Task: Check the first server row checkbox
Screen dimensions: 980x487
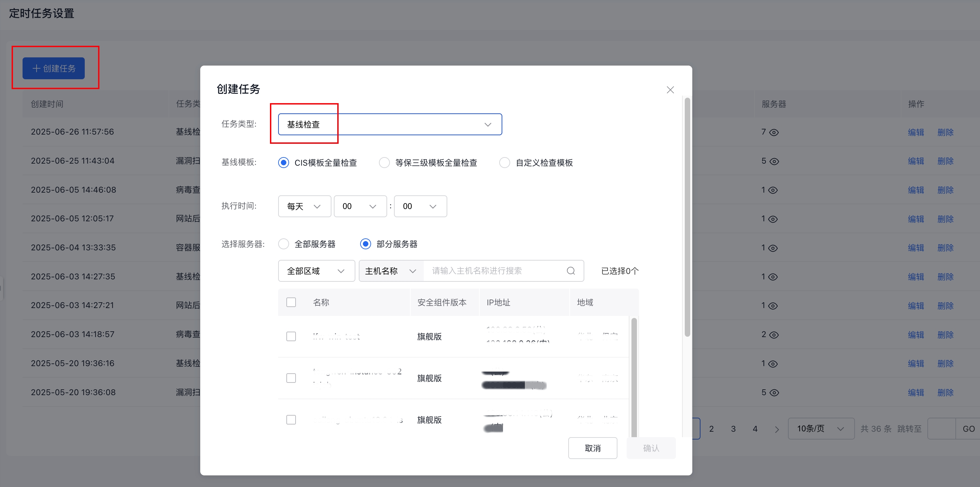Action: coord(291,336)
